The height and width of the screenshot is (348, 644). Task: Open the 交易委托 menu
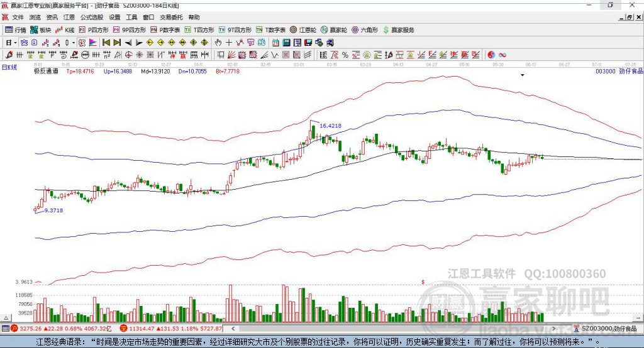click(x=171, y=17)
